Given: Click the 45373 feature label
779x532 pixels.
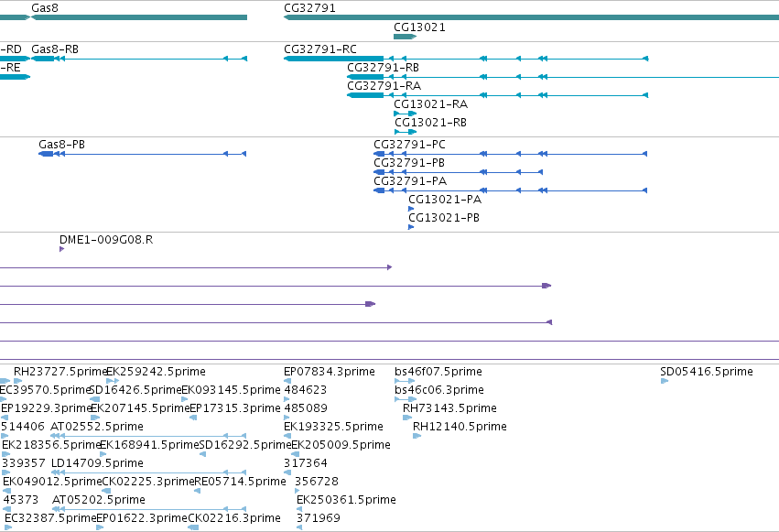Looking at the screenshot, I should coord(21,500).
